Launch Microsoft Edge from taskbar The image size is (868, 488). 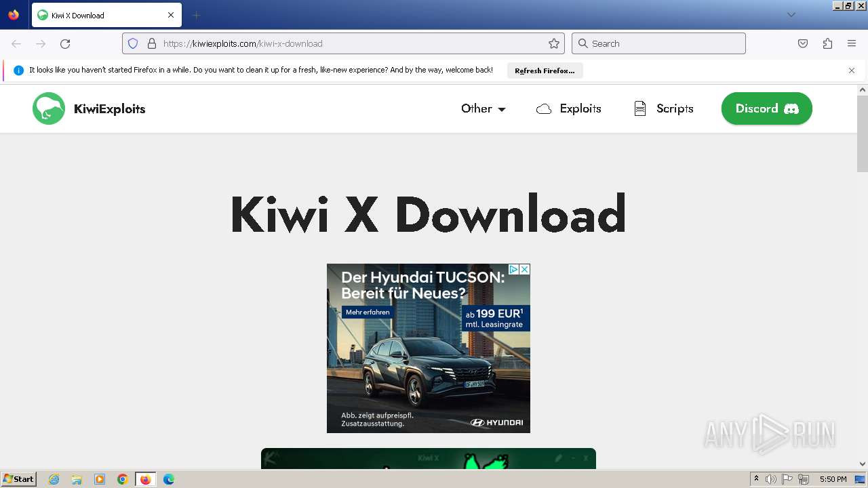(169, 479)
